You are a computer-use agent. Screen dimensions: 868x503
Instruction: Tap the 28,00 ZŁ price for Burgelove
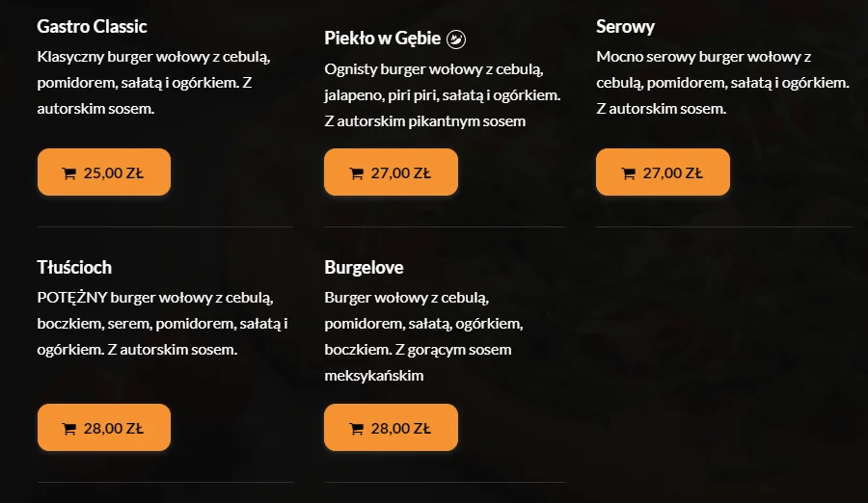point(401,429)
